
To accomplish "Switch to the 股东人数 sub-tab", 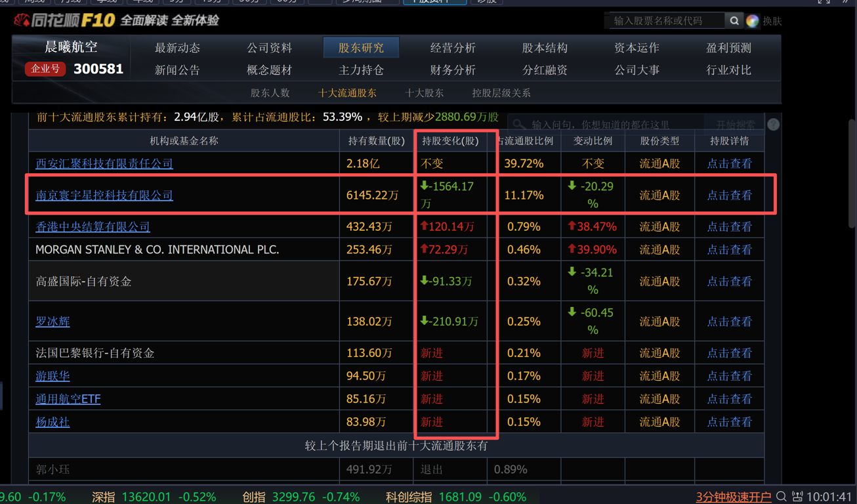I will pyautogui.click(x=270, y=93).
